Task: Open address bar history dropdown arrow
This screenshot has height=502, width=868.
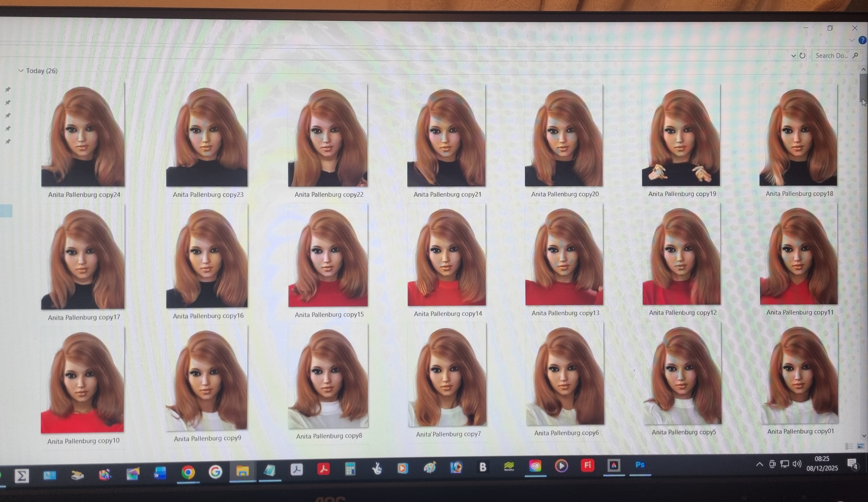Action: tap(793, 56)
